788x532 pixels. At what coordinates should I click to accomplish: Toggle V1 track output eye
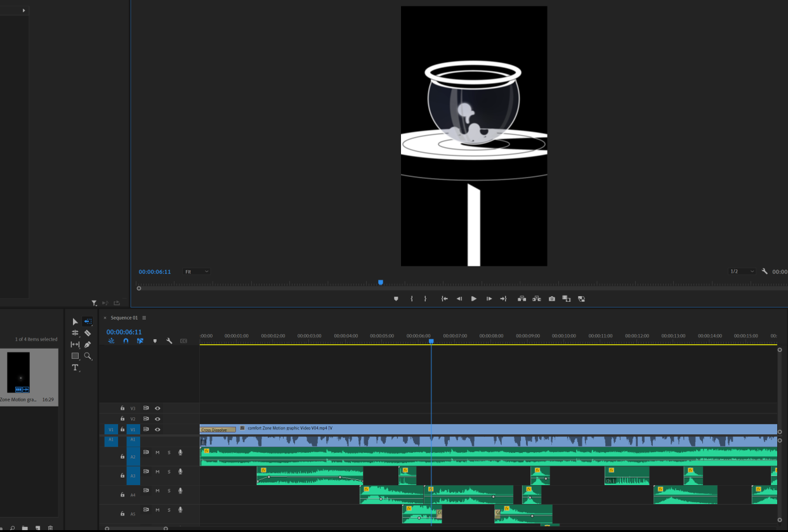click(157, 429)
